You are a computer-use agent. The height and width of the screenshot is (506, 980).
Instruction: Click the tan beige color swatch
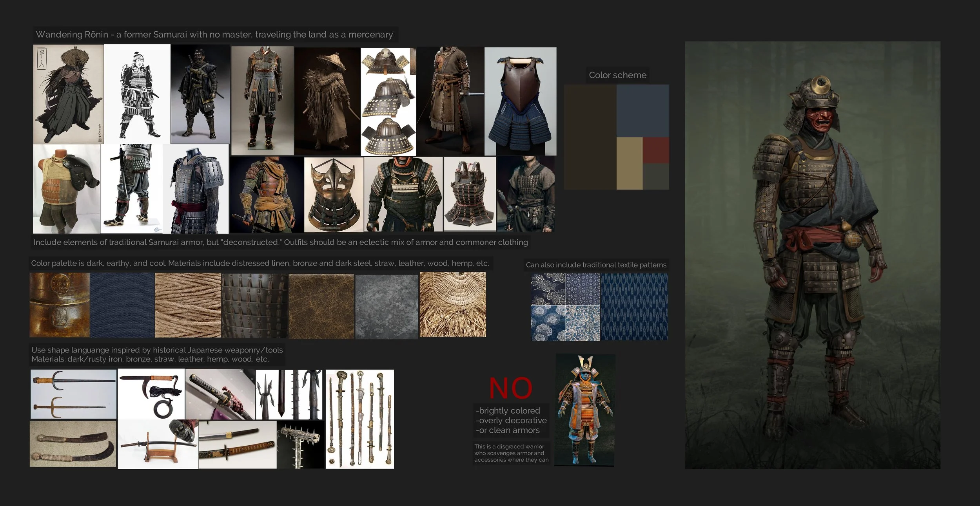(x=629, y=163)
